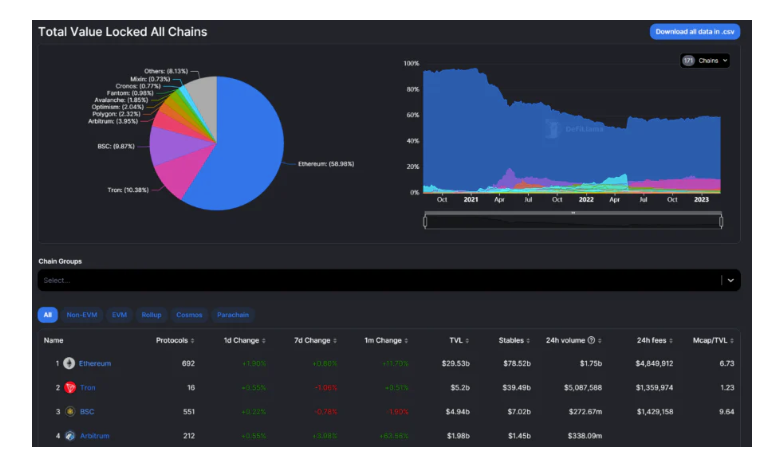The image size is (779, 468).
Task: Click the Name column header
Action: [x=53, y=340]
